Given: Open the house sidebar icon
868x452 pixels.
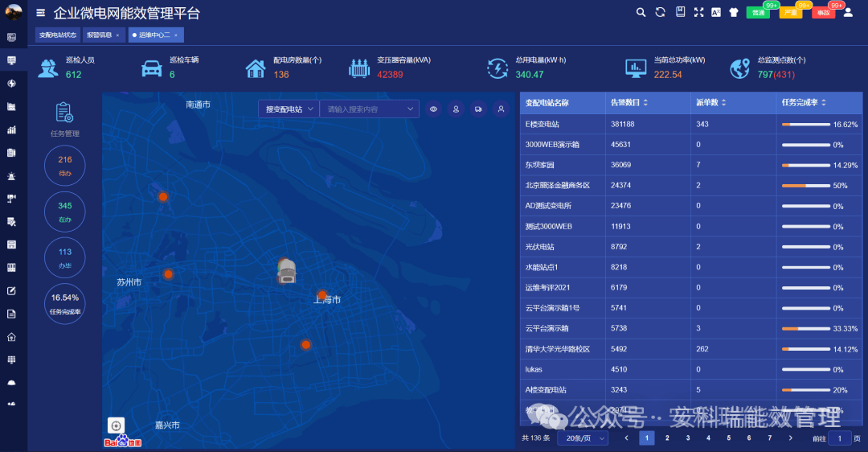Looking at the screenshot, I should [11, 337].
